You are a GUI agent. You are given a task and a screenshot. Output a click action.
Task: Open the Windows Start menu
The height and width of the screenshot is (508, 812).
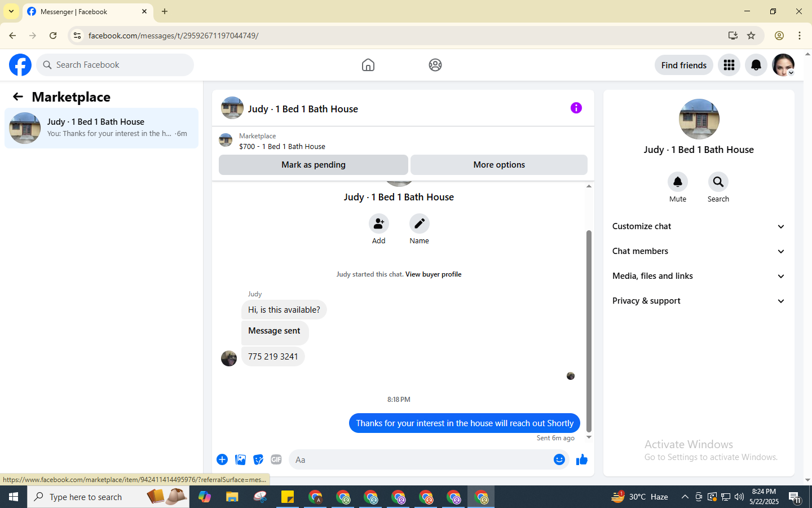(x=14, y=497)
